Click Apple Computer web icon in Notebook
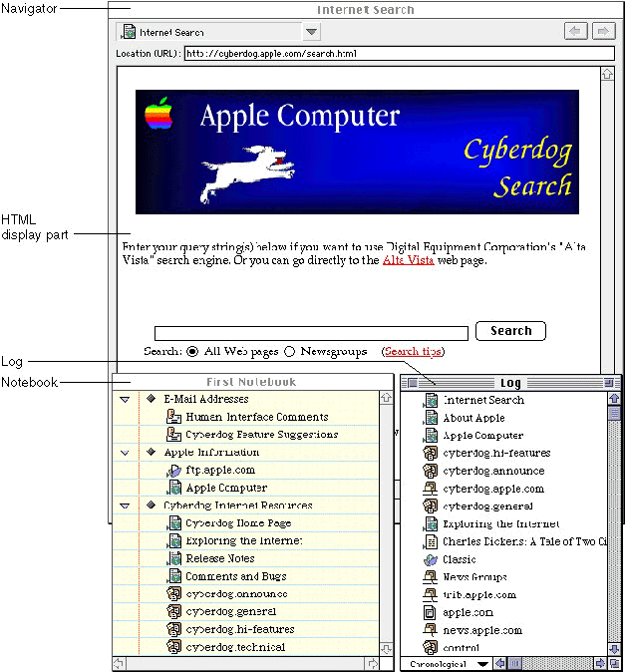The width and height of the screenshot is (625, 672). coord(173,488)
